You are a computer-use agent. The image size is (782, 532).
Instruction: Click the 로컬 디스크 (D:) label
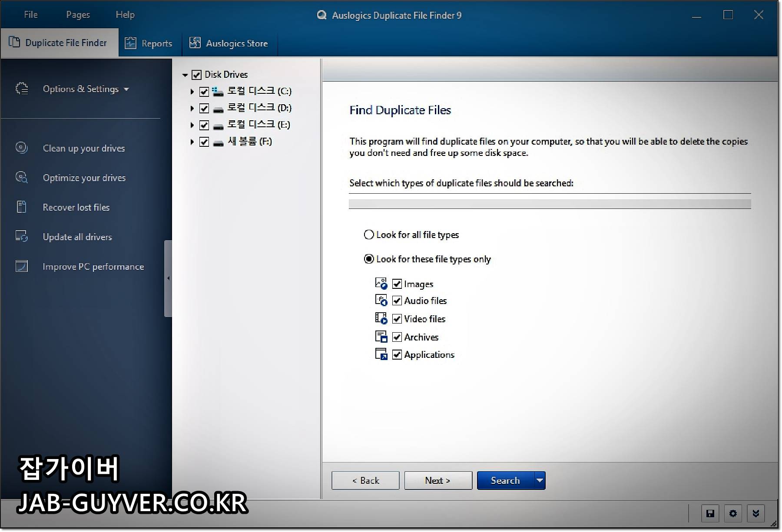pos(259,108)
